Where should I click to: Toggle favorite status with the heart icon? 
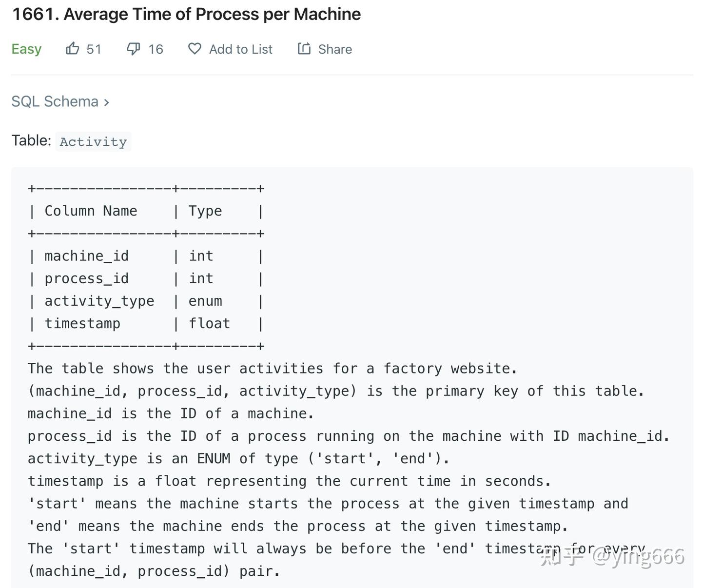[x=194, y=49]
